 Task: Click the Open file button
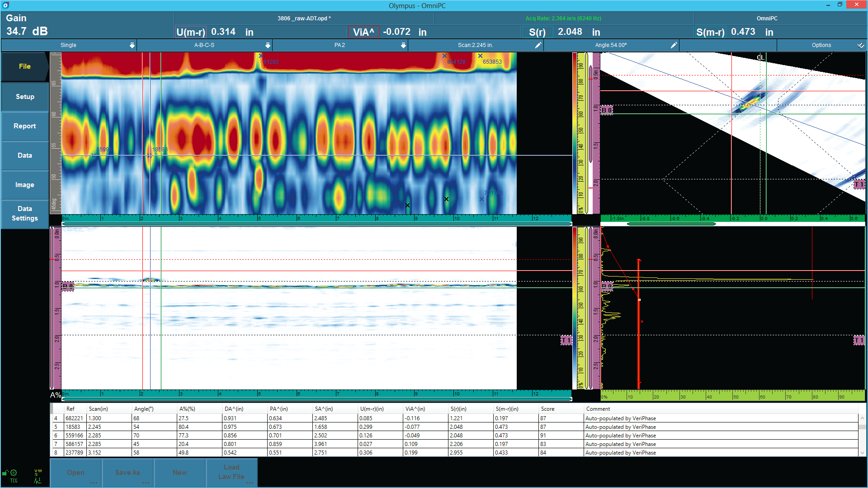(x=75, y=473)
